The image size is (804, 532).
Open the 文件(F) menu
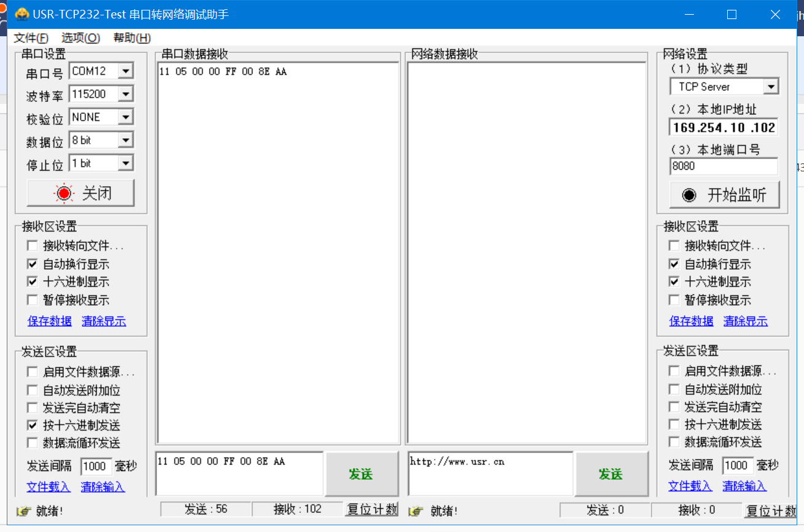(31, 38)
